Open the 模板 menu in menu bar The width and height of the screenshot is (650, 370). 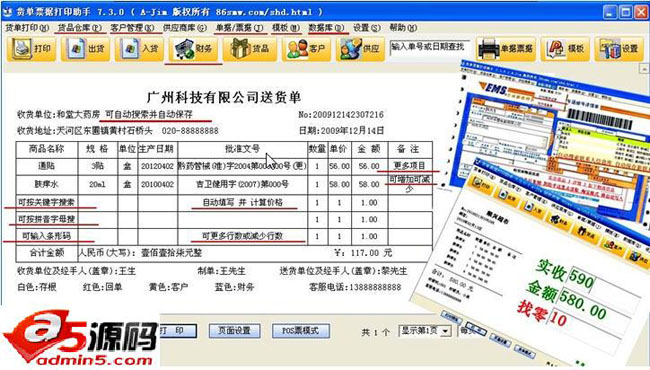coord(286,28)
